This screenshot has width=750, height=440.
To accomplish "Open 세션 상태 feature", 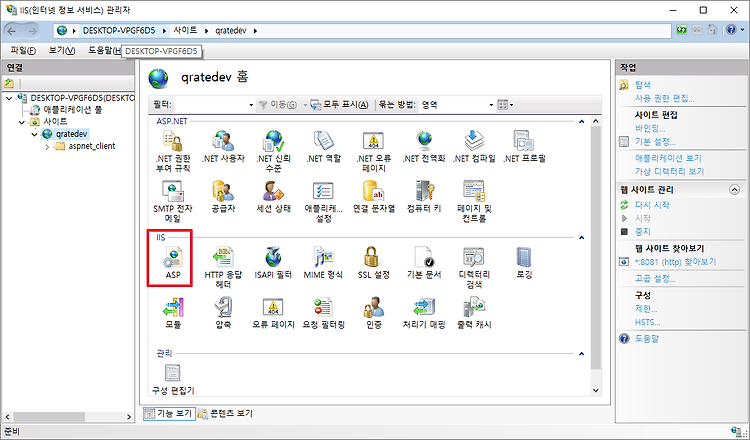I will (x=273, y=197).
